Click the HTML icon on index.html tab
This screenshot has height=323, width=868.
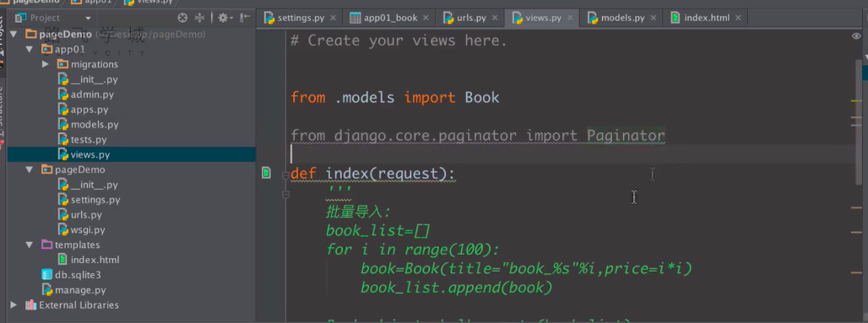click(x=675, y=18)
